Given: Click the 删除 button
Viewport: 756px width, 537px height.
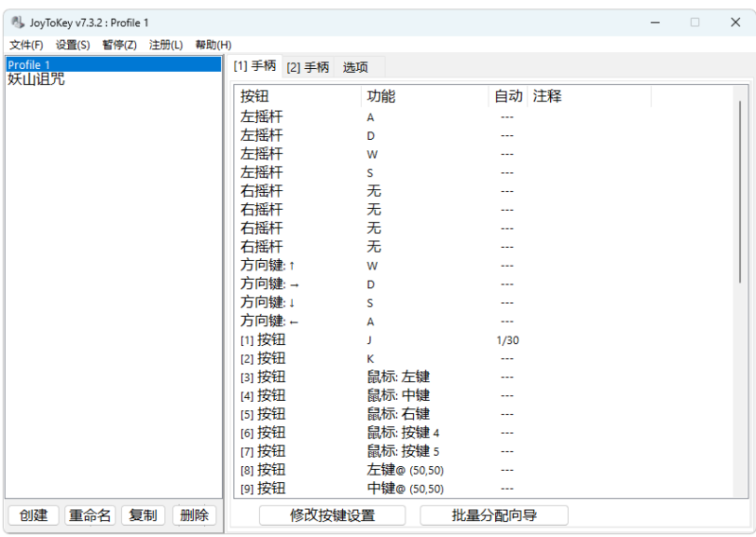Looking at the screenshot, I should [x=195, y=515].
